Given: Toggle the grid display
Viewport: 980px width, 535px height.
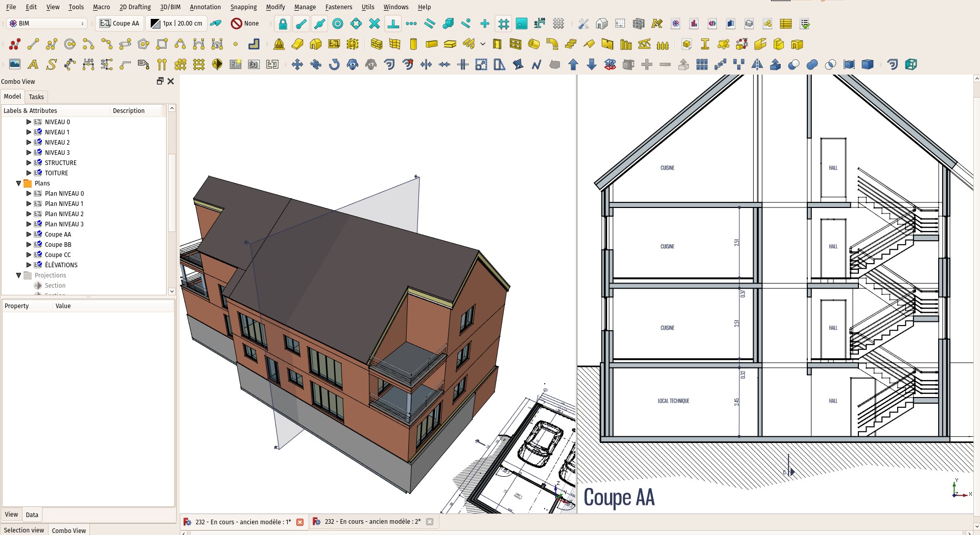Looking at the screenshot, I should (x=559, y=24).
